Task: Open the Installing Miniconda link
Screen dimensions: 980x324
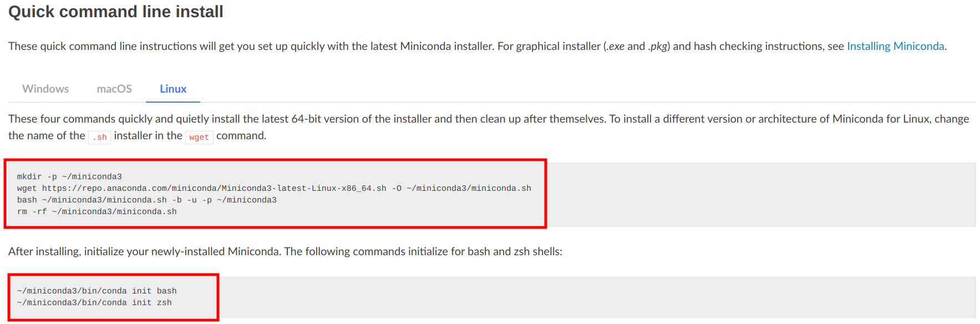Action: tap(895, 46)
